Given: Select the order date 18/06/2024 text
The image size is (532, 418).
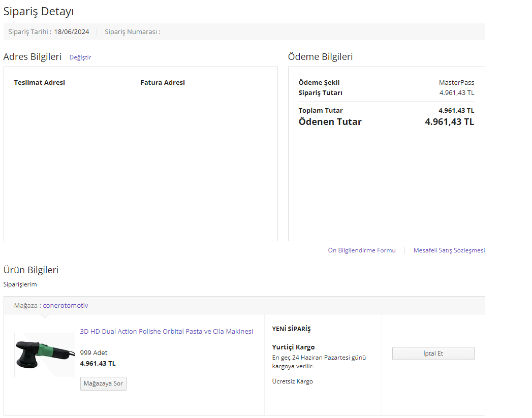Looking at the screenshot, I should pyautogui.click(x=72, y=32).
